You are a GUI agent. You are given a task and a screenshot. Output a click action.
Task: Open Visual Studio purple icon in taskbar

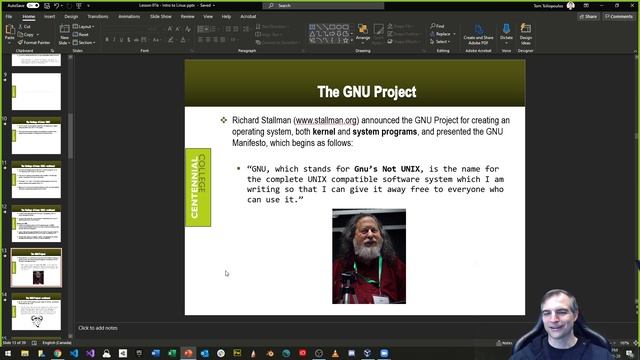click(90, 353)
